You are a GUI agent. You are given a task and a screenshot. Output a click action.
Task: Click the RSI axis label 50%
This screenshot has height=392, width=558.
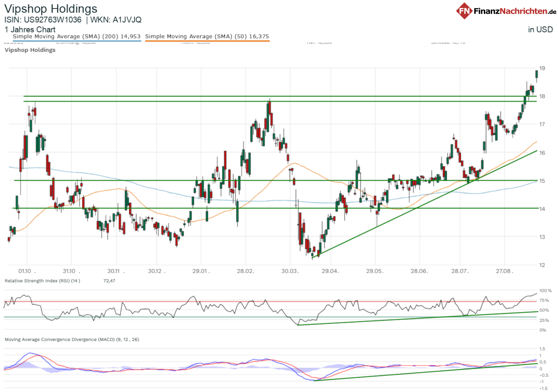tap(544, 310)
